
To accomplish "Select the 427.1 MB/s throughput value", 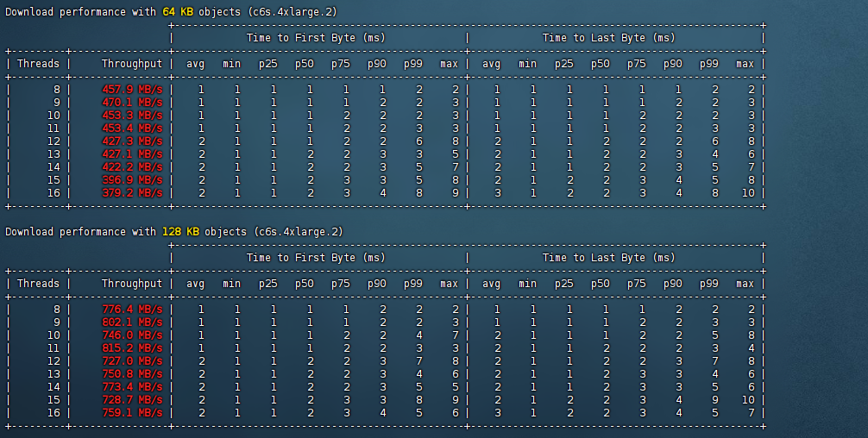I will tap(132, 154).
